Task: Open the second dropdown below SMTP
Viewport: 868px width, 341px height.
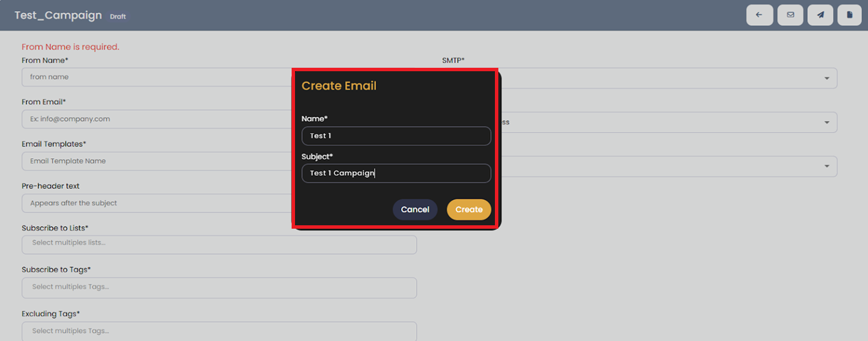Action: 827,123
